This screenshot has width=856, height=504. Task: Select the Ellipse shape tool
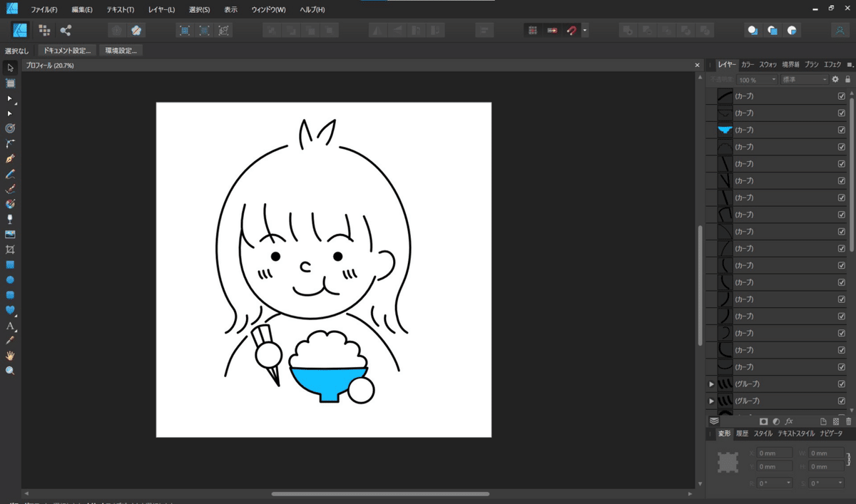[x=10, y=279]
